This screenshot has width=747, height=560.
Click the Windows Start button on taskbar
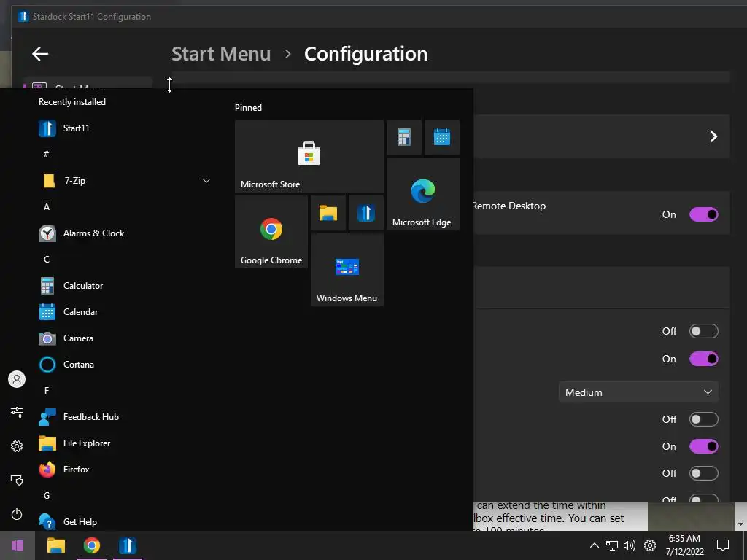pyautogui.click(x=18, y=545)
